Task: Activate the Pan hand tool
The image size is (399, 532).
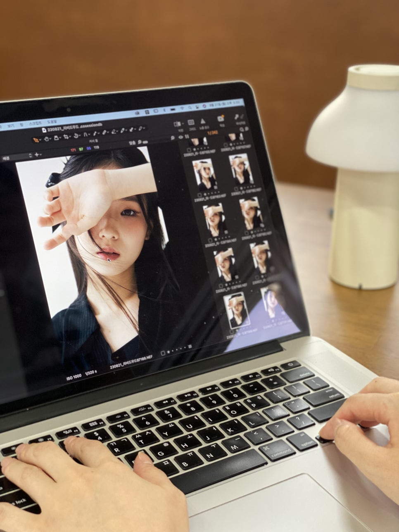Action: [46, 139]
